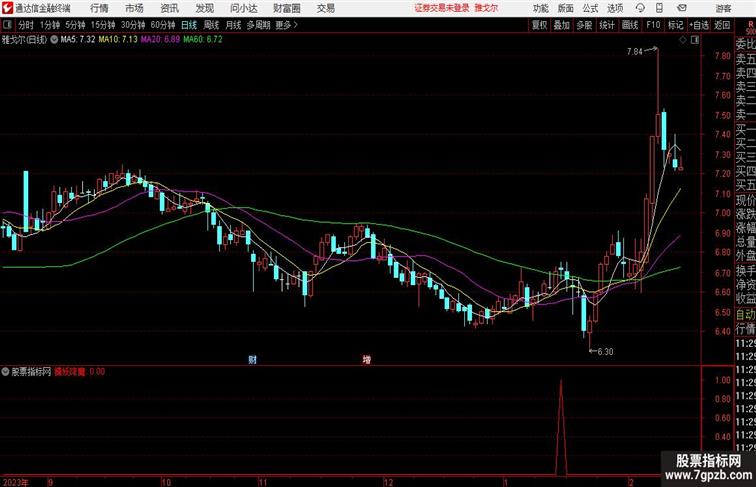The image size is (756, 487).
Task: Click the 多股 toolbar button
Action: pos(584,25)
